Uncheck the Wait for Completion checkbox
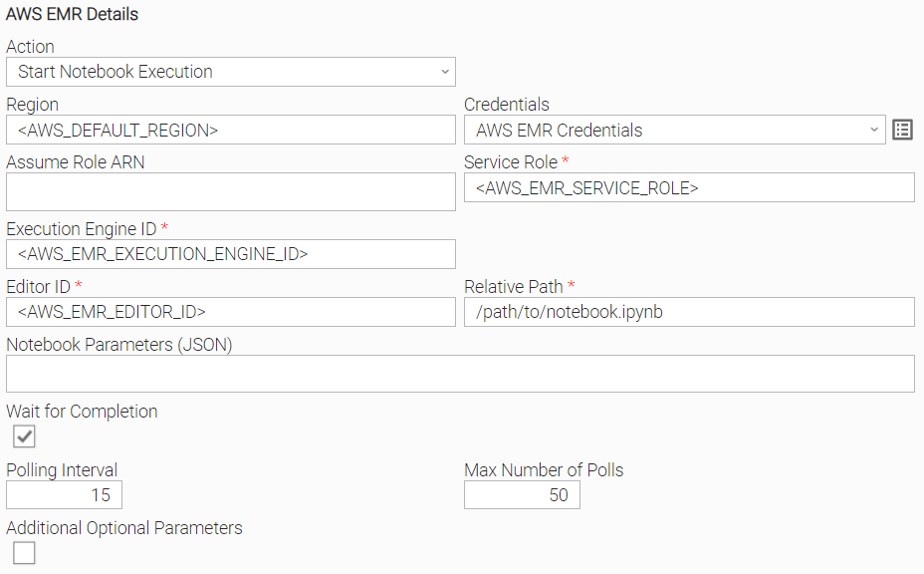The width and height of the screenshot is (924, 574). pyautogui.click(x=24, y=436)
